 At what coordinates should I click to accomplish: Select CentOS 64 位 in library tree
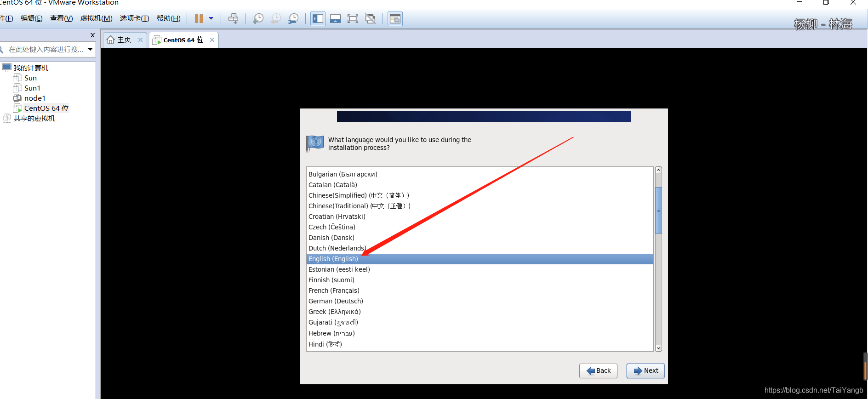(46, 108)
